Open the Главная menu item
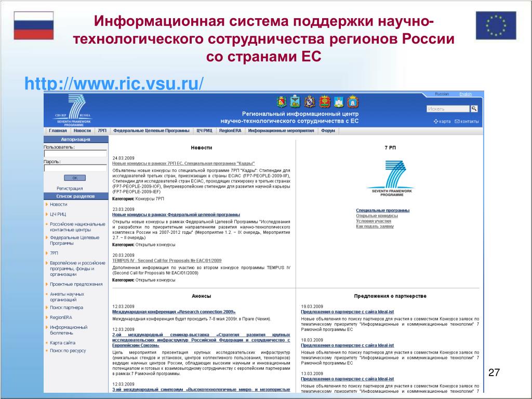 coord(58,130)
